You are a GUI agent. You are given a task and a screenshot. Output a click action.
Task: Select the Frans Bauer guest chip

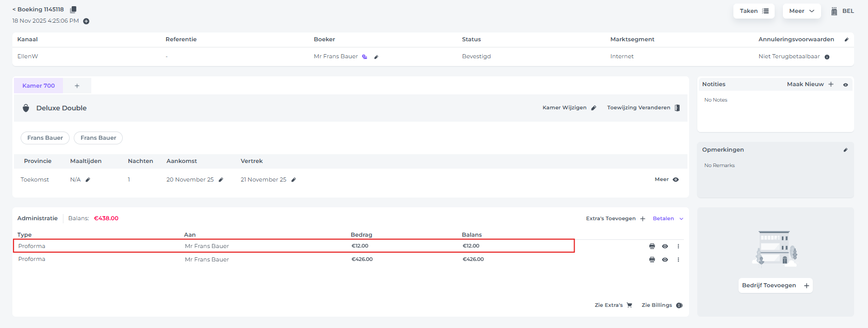[45, 138]
